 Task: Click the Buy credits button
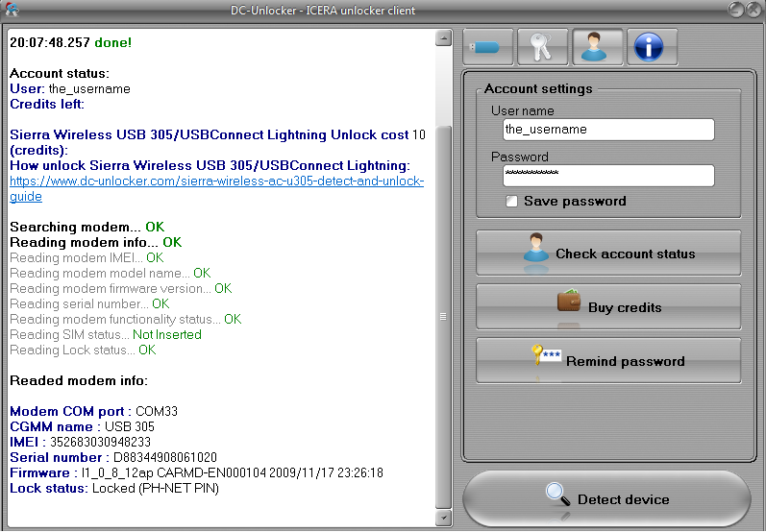tap(608, 307)
